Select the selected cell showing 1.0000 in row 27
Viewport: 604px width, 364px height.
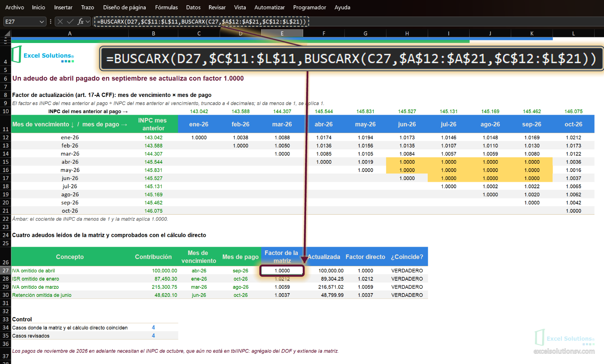[x=282, y=270]
